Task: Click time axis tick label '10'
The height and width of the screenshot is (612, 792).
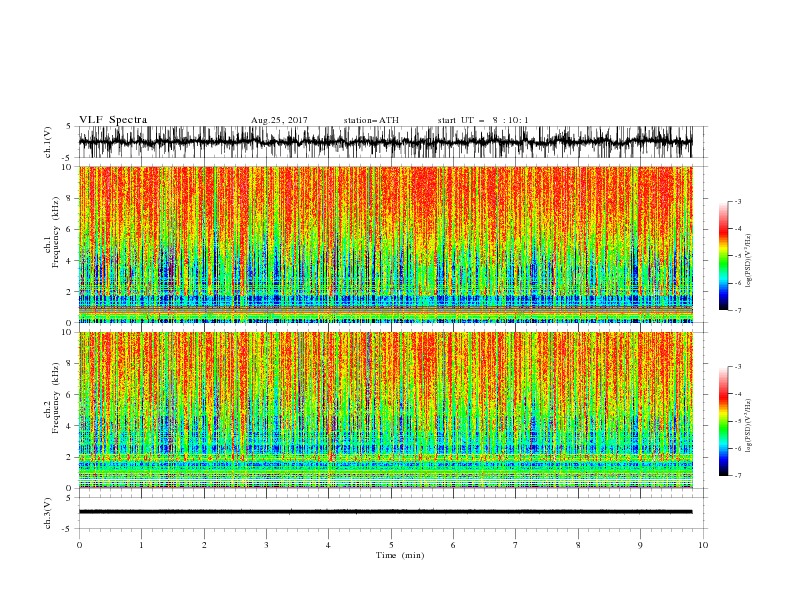Action: click(703, 545)
